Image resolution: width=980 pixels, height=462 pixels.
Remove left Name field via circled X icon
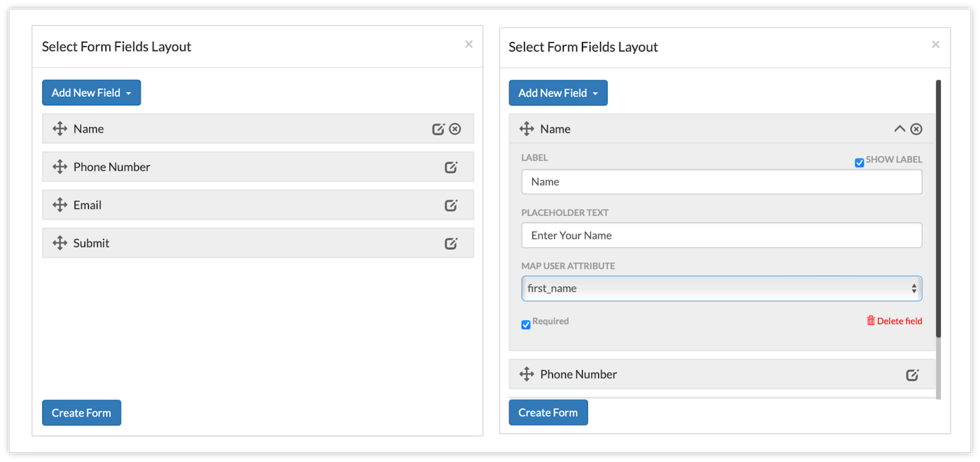(x=455, y=129)
